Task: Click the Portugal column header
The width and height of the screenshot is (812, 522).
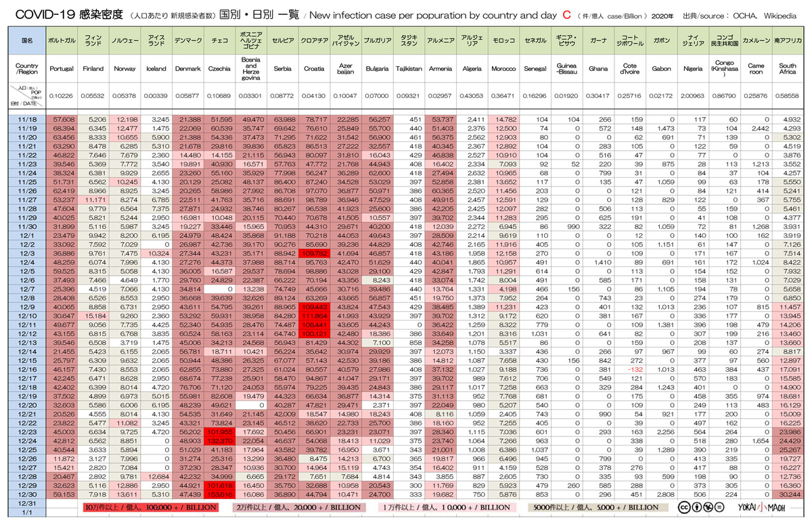Action: (x=62, y=69)
